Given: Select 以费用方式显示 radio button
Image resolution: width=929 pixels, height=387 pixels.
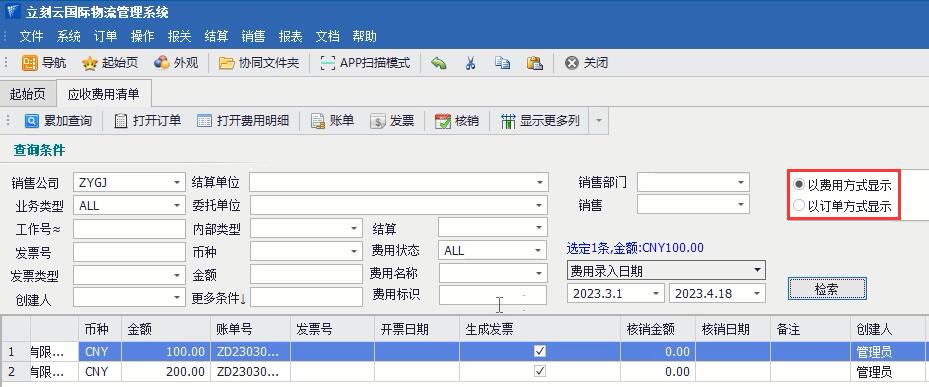Looking at the screenshot, I should coord(799,185).
